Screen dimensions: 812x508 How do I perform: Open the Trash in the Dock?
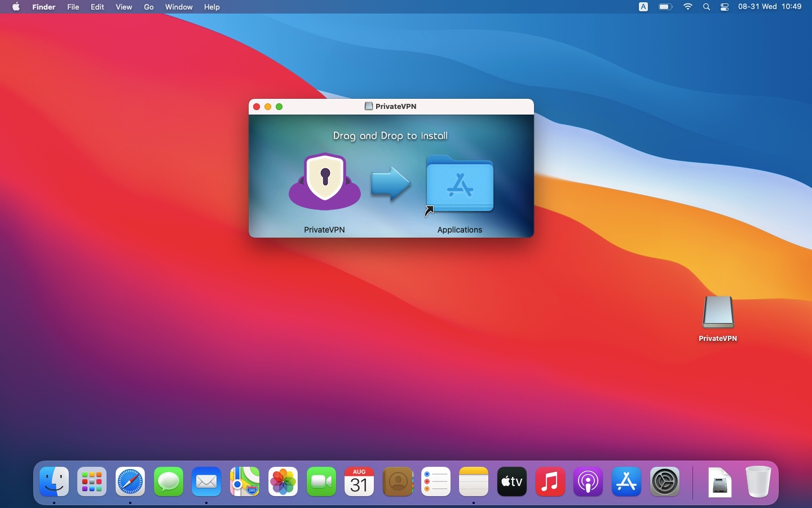(x=758, y=482)
